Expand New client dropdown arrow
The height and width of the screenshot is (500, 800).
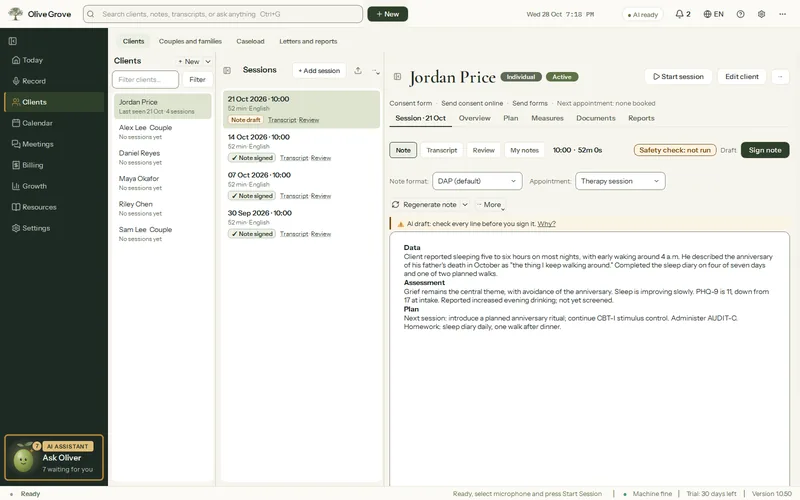tap(208, 61)
